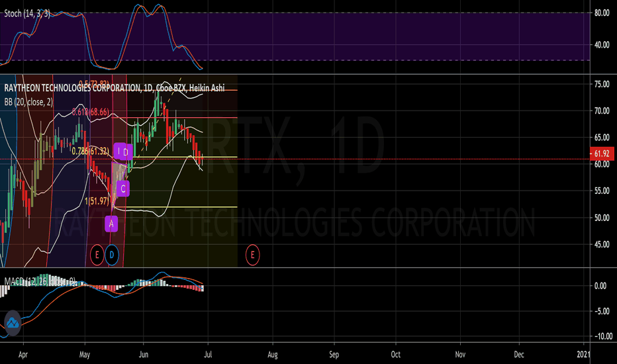Image resolution: width=617 pixels, height=364 pixels.
Task: Click the 80.00 level on the Stoch axis
Action: click(602, 13)
